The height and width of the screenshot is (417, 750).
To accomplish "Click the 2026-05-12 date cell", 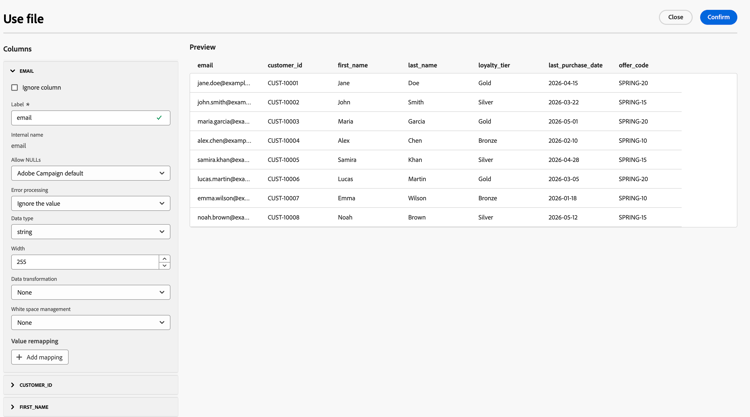I will pyautogui.click(x=563, y=217).
